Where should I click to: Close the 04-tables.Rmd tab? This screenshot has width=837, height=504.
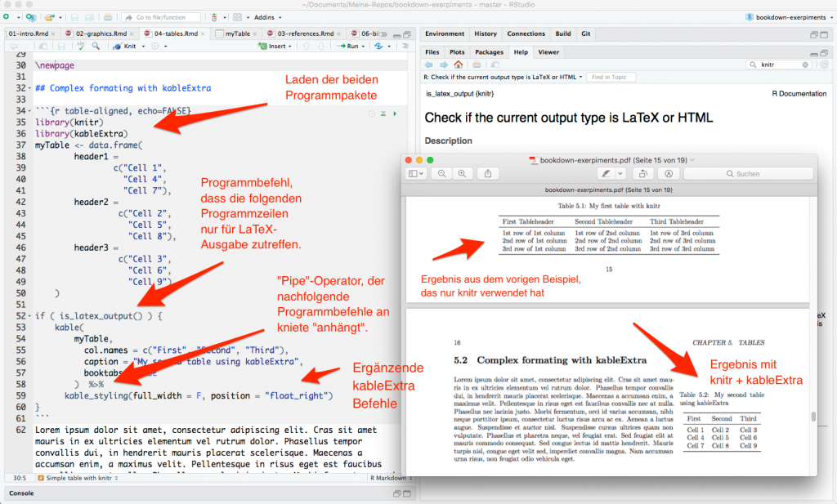point(203,33)
